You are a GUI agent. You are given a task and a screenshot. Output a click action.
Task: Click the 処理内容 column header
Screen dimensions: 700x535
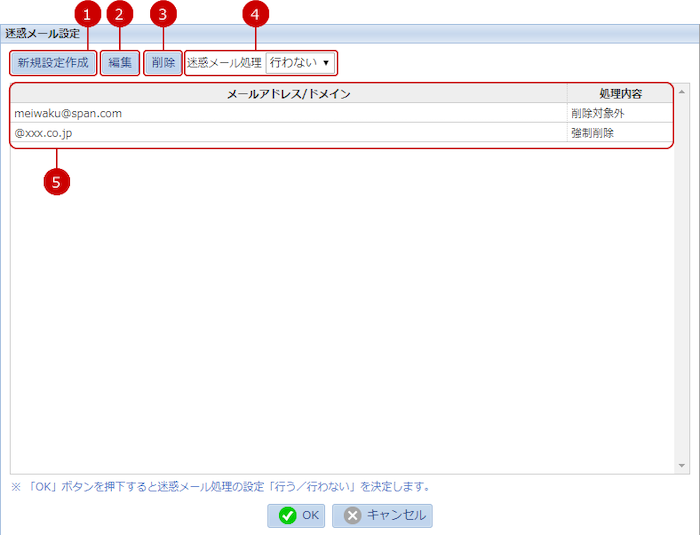click(620, 93)
